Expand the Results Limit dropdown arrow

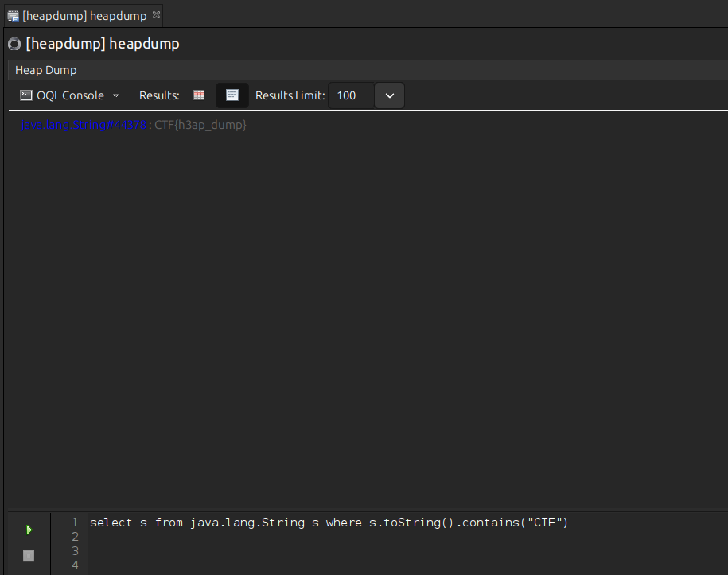point(390,95)
